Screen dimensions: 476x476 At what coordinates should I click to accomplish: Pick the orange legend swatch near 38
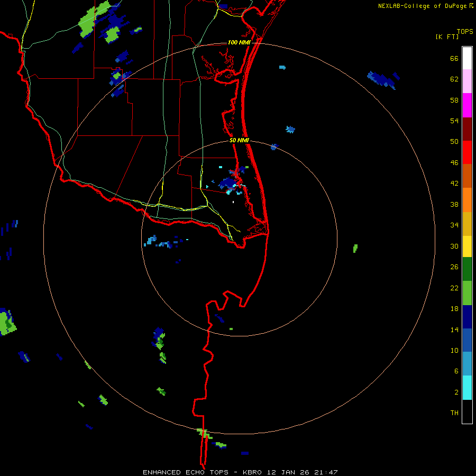click(x=467, y=200)
